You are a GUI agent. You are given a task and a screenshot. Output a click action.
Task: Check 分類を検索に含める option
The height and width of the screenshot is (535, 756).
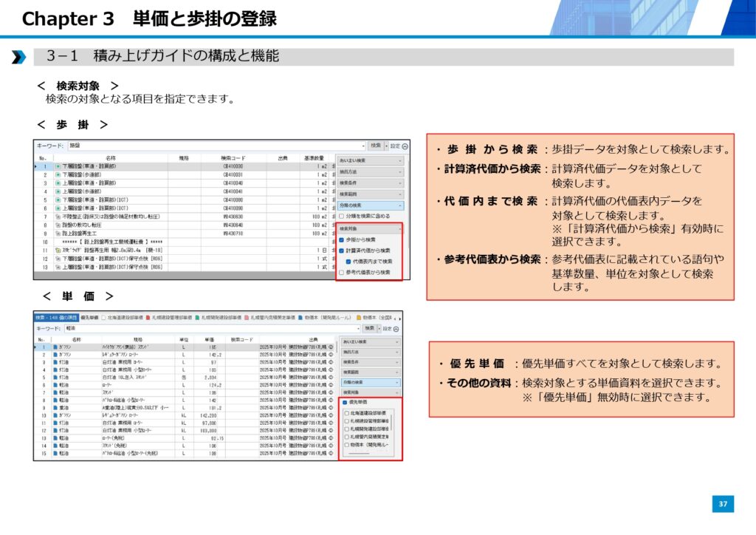342,217
